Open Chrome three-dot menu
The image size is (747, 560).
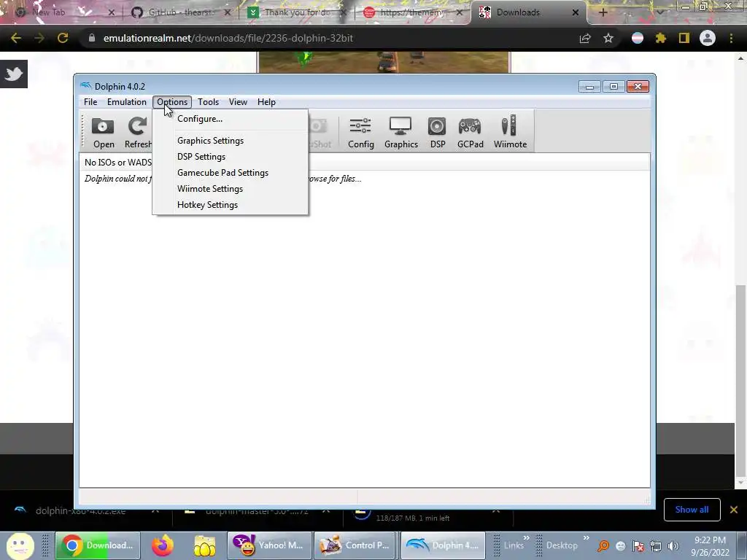[x=731, y=38]
